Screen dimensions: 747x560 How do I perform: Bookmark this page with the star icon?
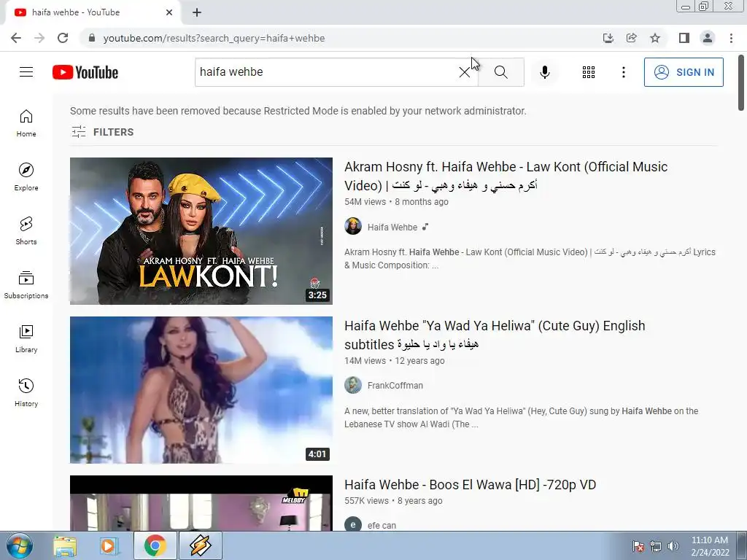tap(655, 38)
